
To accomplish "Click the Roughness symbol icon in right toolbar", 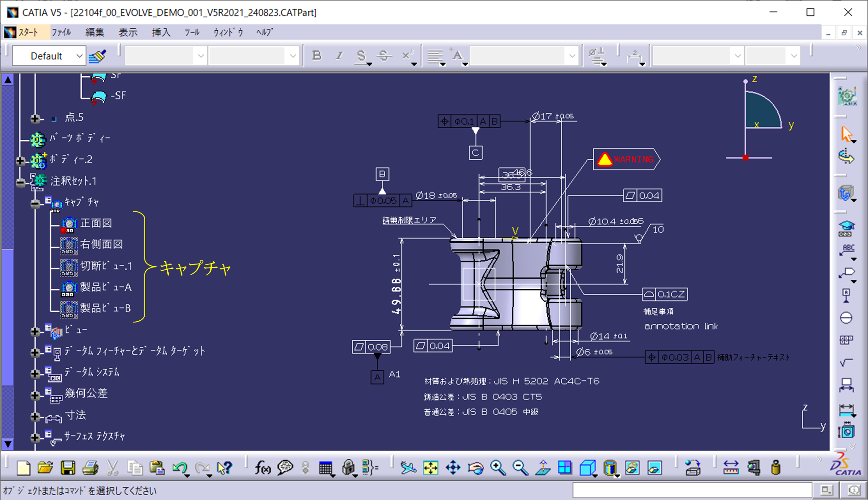I will click(x=847, y=362).
